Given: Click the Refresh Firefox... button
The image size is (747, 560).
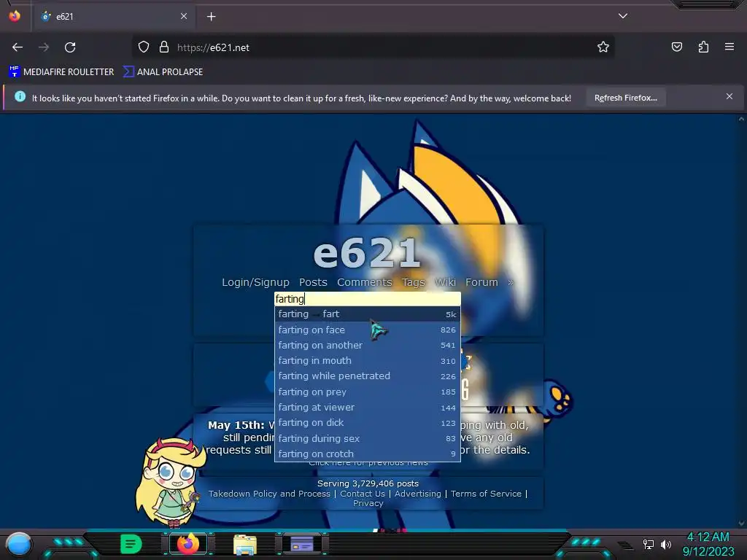Looking at the screenshot, I should pos(625,98).
